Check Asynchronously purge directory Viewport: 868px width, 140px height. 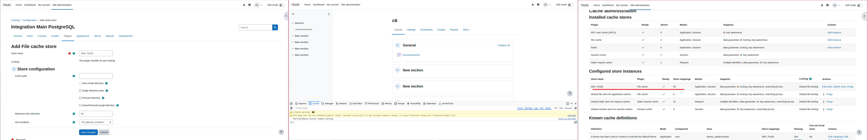[80, 105]
